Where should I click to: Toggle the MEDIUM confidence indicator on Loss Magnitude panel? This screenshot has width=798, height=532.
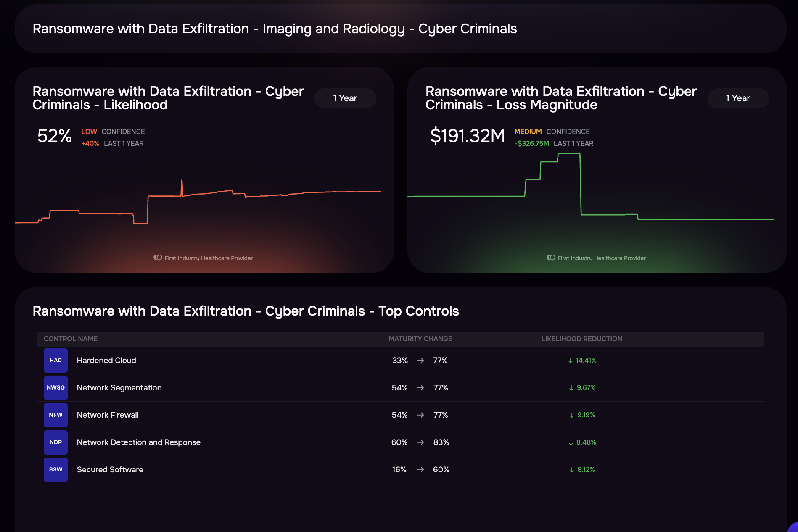528,132
